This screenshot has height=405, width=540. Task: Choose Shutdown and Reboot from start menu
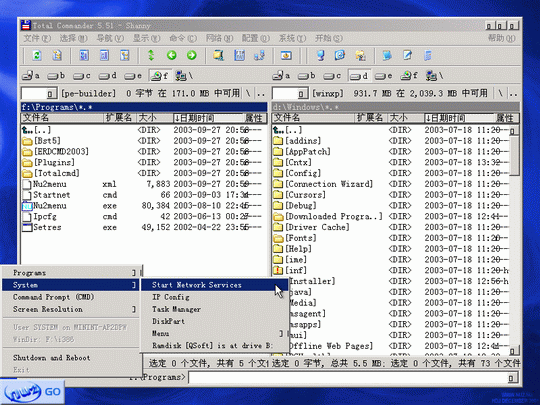(71, 358)
